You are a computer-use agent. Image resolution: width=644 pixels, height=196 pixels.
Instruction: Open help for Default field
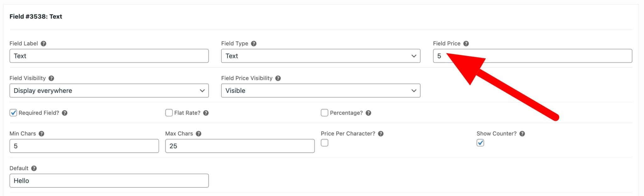click(34, 168)
